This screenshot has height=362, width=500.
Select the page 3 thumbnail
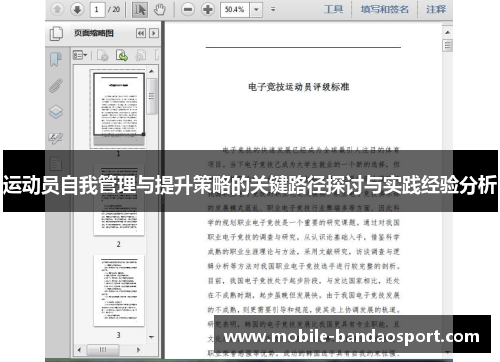119,290
